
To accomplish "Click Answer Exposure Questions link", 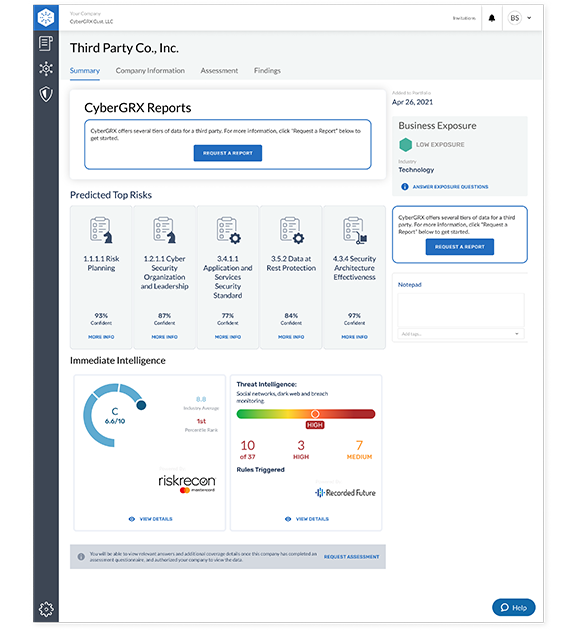I will (450, 187).
